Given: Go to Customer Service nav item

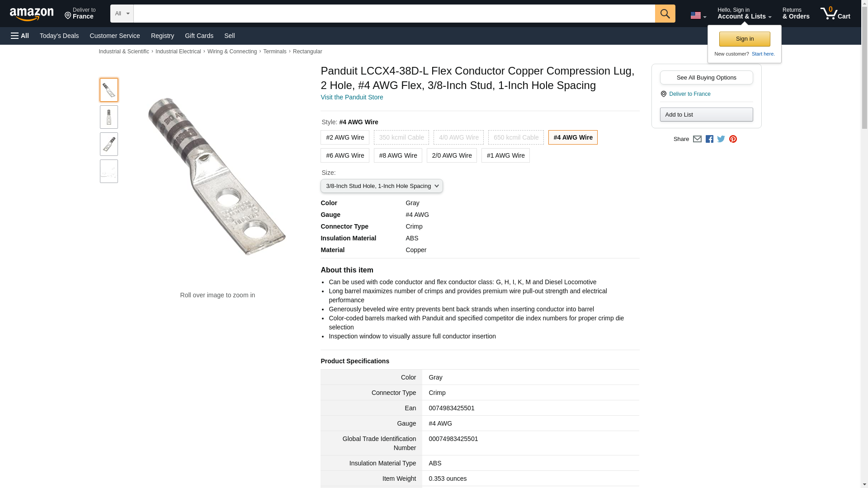Looking at the screenshot, I should click(x=115, y=36).
